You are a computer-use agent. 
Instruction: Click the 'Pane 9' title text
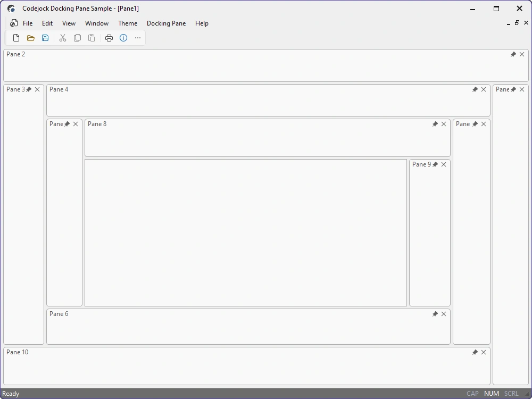[x=421, y=164]
